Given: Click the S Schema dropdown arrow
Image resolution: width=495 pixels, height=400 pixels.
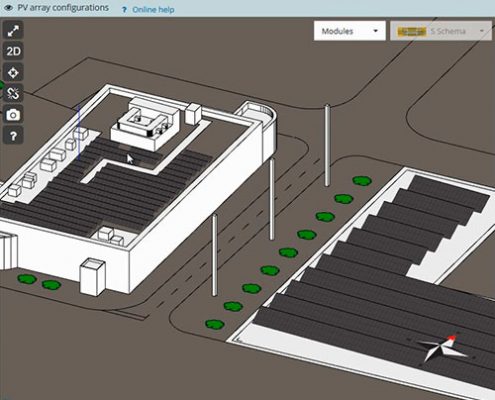Looking at the screenshot, I should [x=482, y=31].
